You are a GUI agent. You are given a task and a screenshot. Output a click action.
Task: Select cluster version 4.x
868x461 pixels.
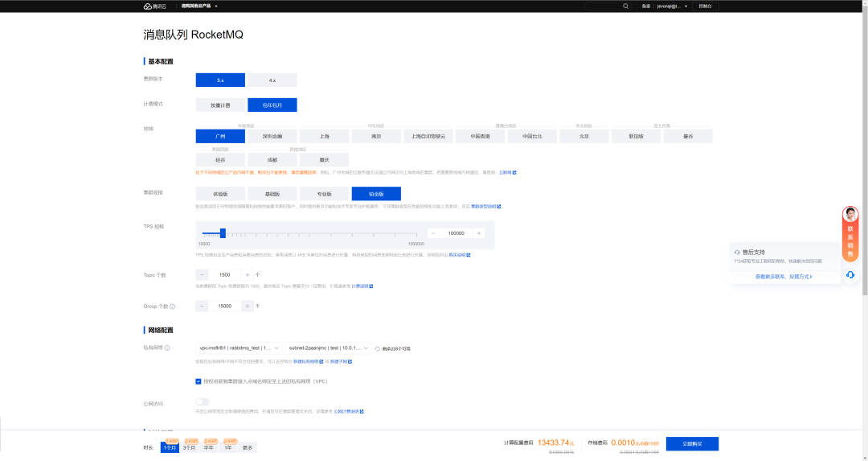tap(272, 80)
